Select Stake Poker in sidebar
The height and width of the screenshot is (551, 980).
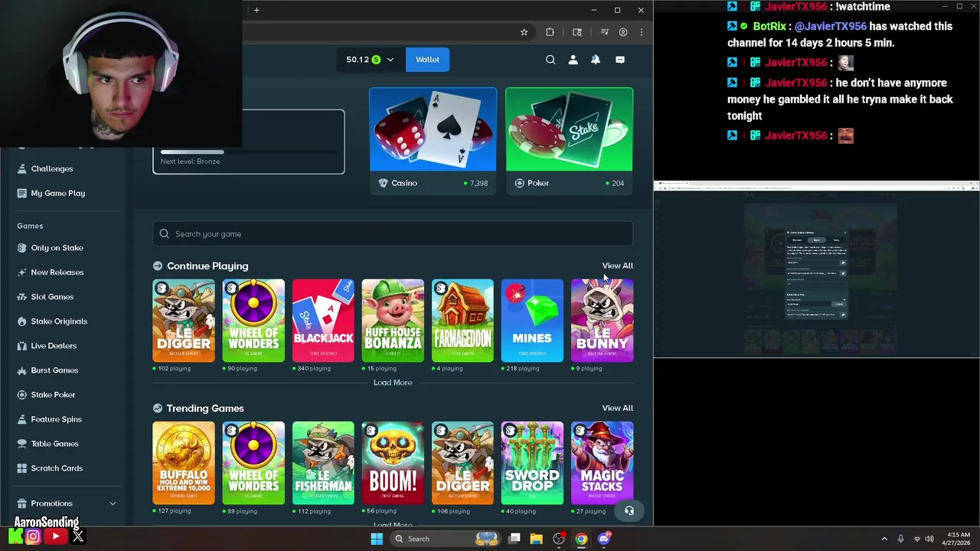coord(53,395)
